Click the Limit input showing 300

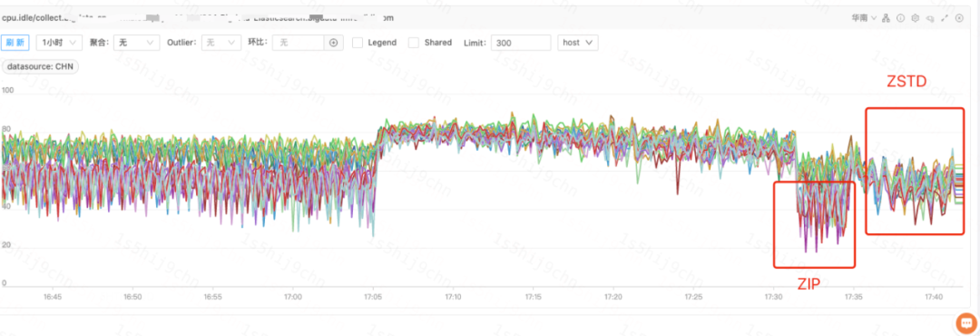(x=521, y=43)
